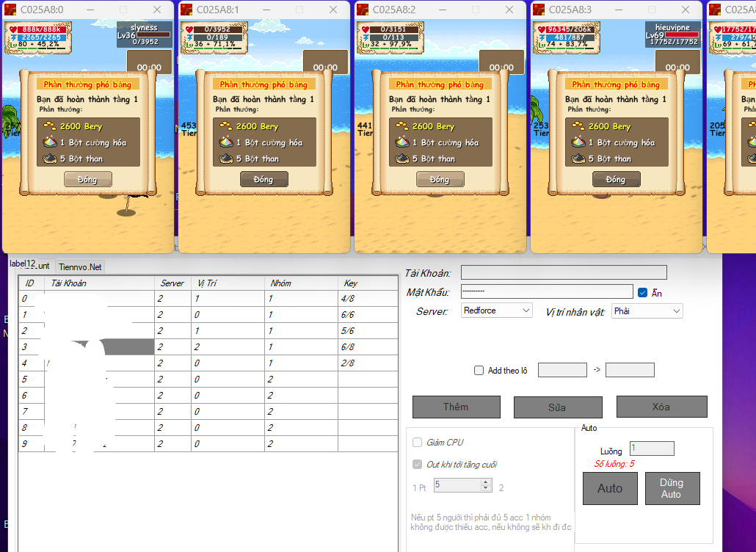Screen dimensions: 756x552
Task: Click the Bột cường hóa icon in C025A8:2
Action: click(402, 142)
